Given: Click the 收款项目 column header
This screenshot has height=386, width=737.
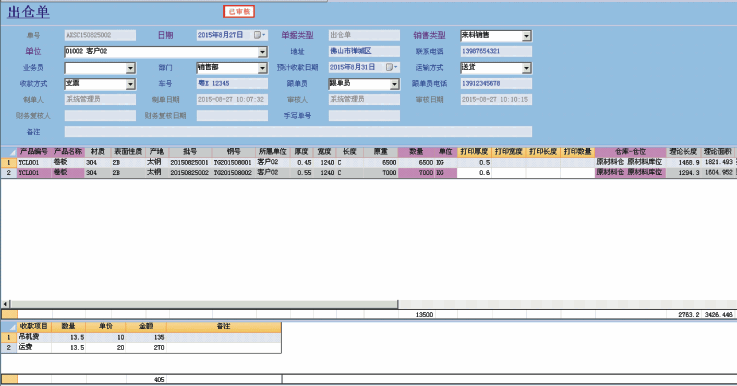Looking at the screenshot, I should 34,326.
